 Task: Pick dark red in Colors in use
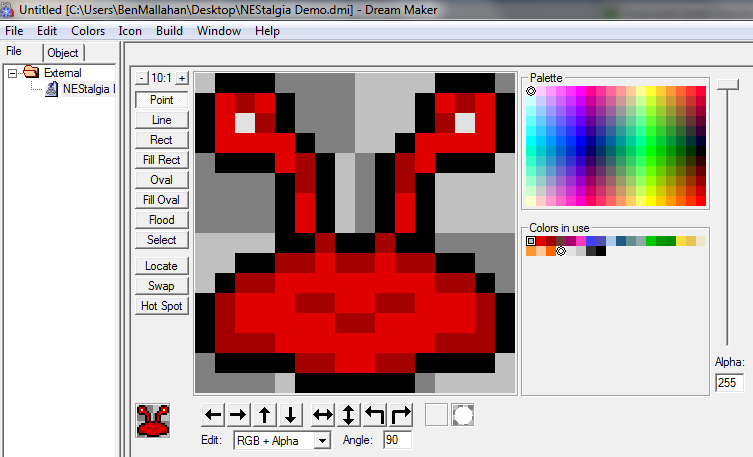[x=551, y=241]
